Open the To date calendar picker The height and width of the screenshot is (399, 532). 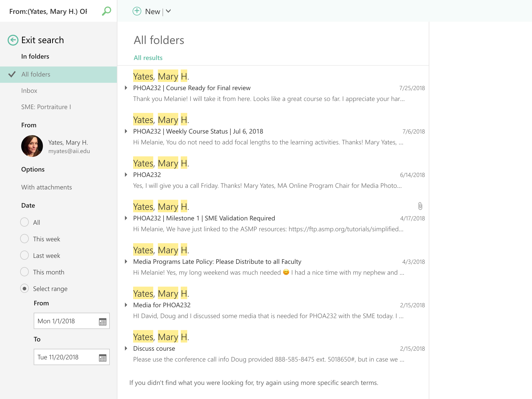click(x=102, y=358)
